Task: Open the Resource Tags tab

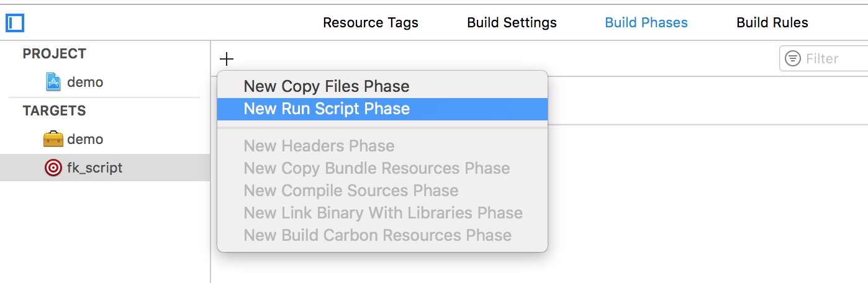Action: 371,23
